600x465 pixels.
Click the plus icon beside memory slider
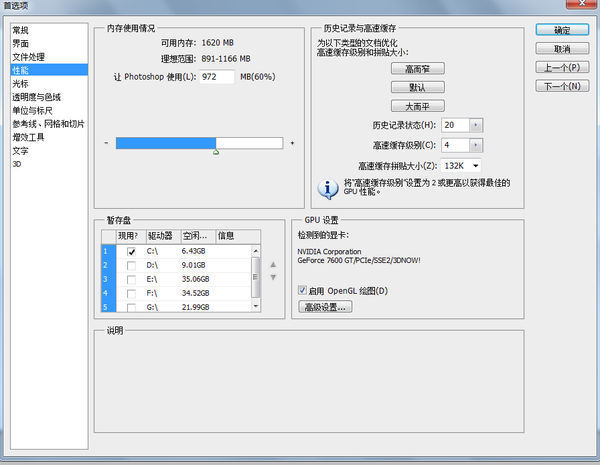click(292, 143)
